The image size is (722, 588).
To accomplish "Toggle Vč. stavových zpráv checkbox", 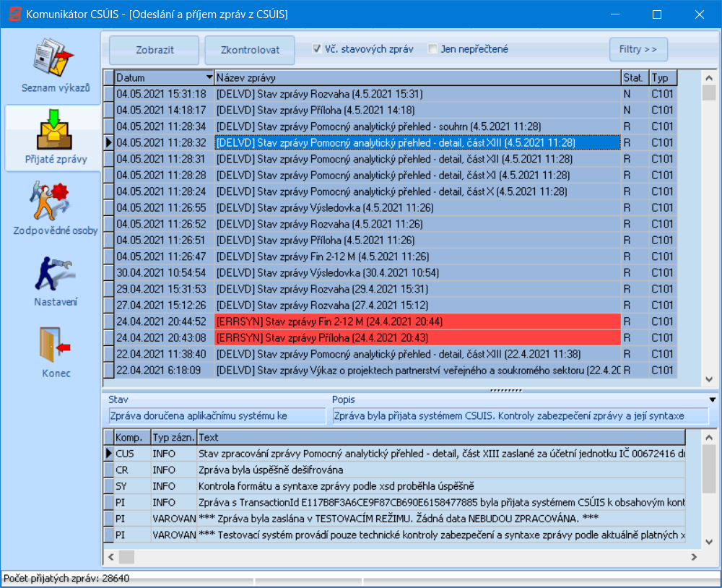I will [x=316, y=49].
